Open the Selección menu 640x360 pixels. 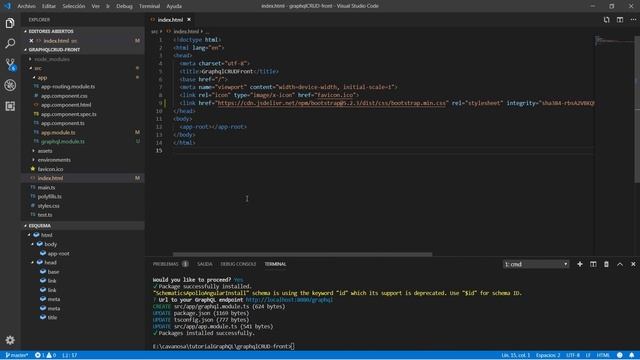pyautogui.click(x=73, y=6)
